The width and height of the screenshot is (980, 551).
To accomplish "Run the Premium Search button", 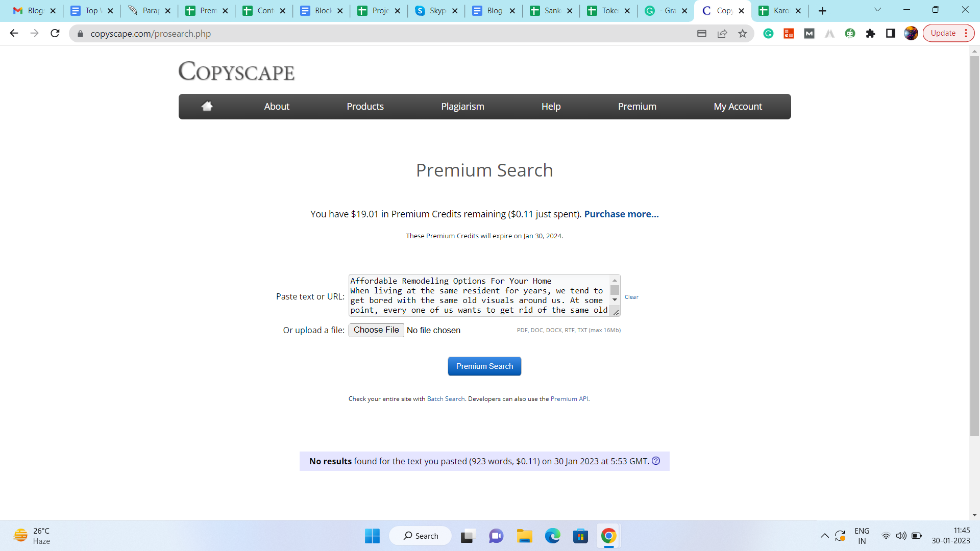I will click(484, 366).
